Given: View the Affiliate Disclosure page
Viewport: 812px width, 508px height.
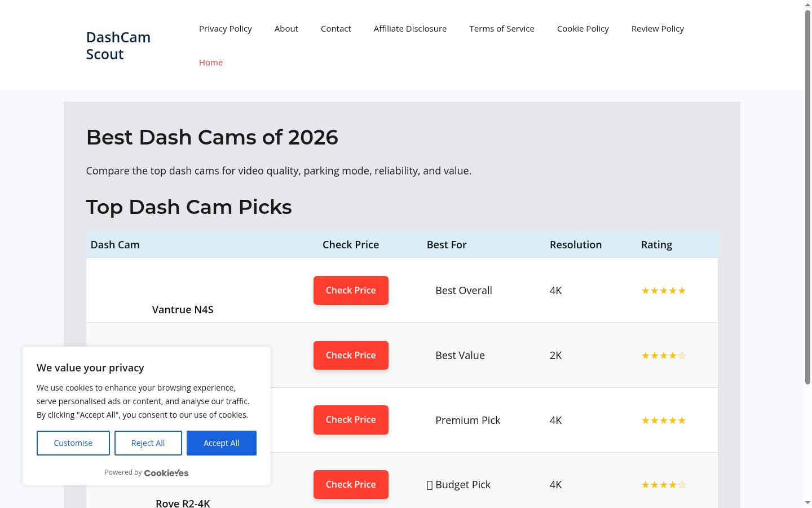Looking at the screenshot, I should 410,29.
